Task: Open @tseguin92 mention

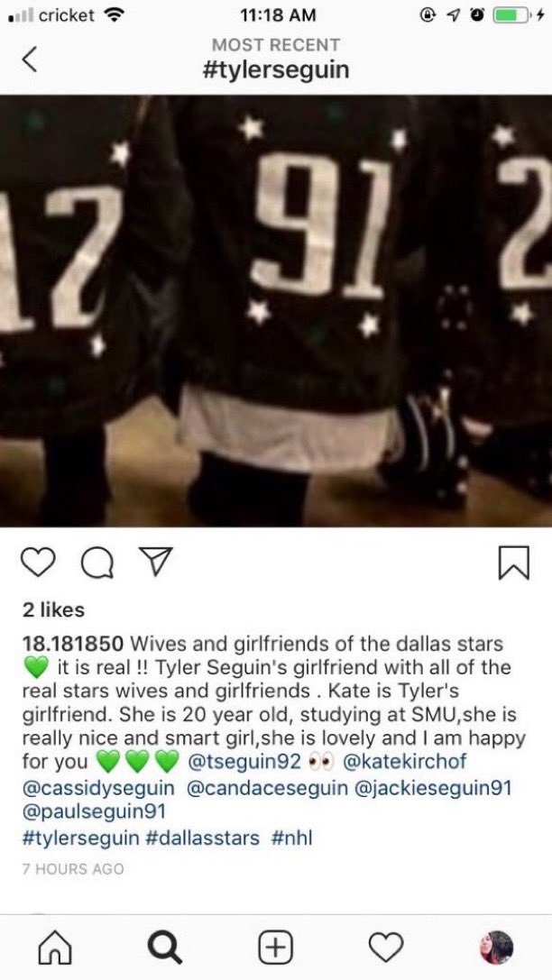Action: [x=244, y=762]
